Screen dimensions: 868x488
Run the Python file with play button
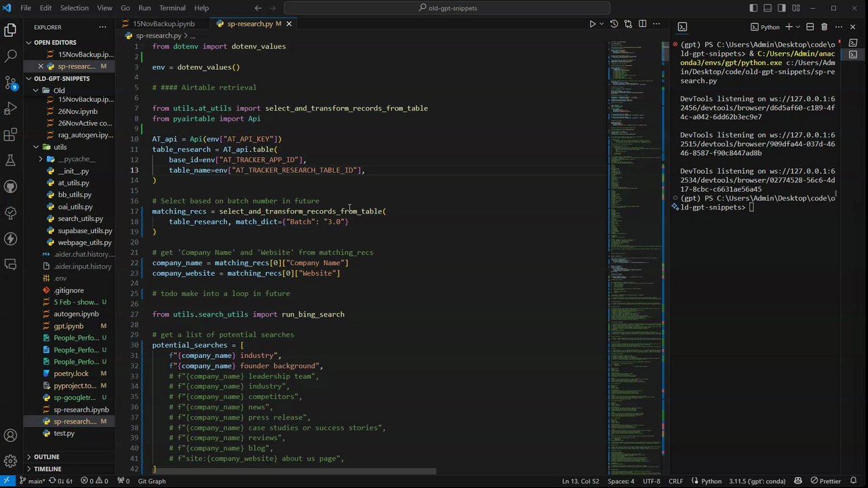tap(592, 24)
